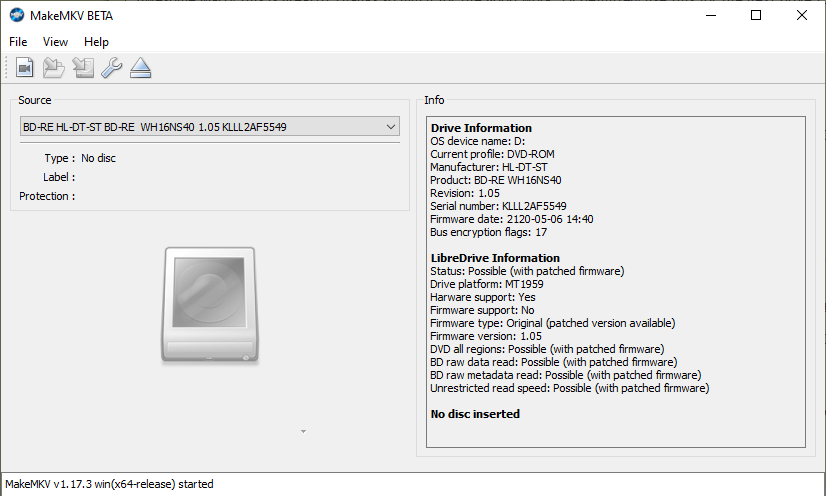Open the File menu
826x496 pixels.
18,42
